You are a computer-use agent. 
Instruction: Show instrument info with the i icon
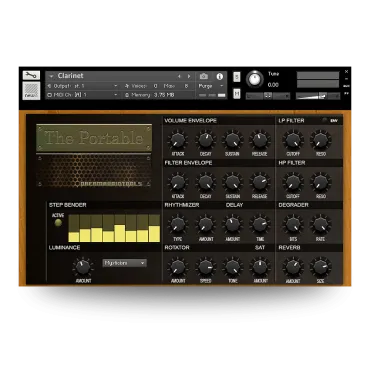pyautogui.click(x=219, y=76)
